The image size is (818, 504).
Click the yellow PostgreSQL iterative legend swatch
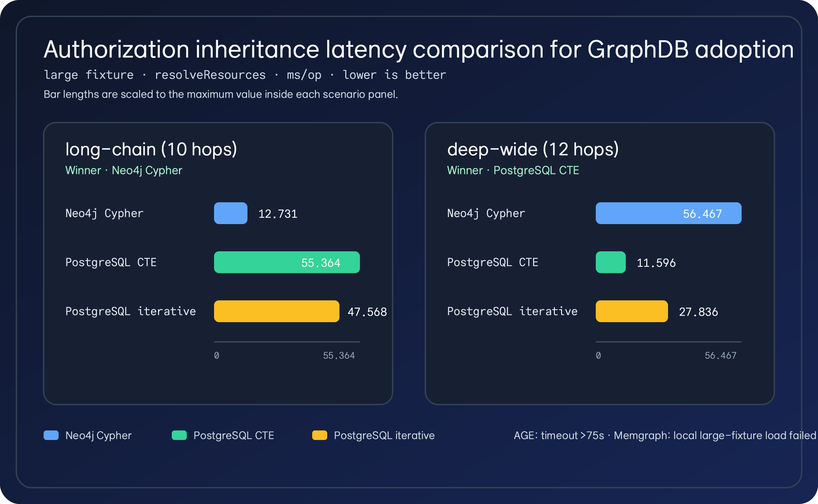320,435
